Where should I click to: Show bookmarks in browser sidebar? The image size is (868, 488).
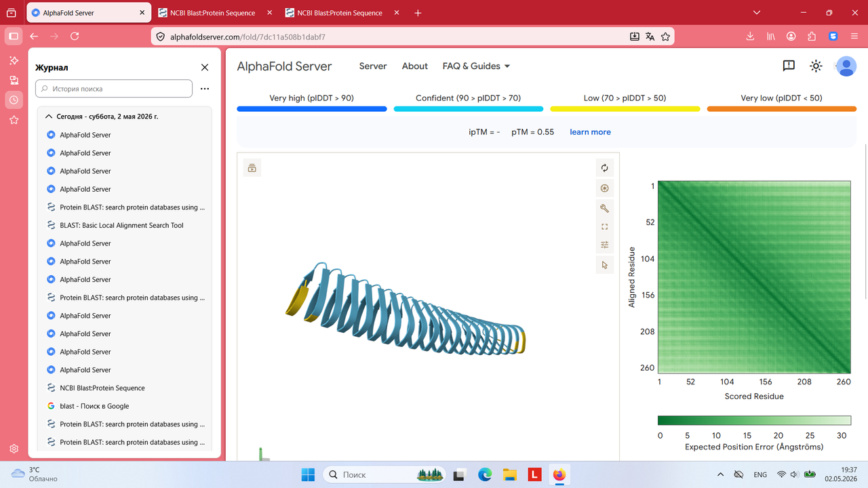click(14, 120)
